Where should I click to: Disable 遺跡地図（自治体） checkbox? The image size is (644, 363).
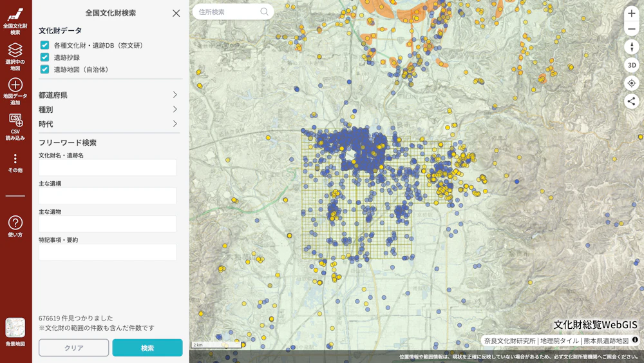click(45, 69)
